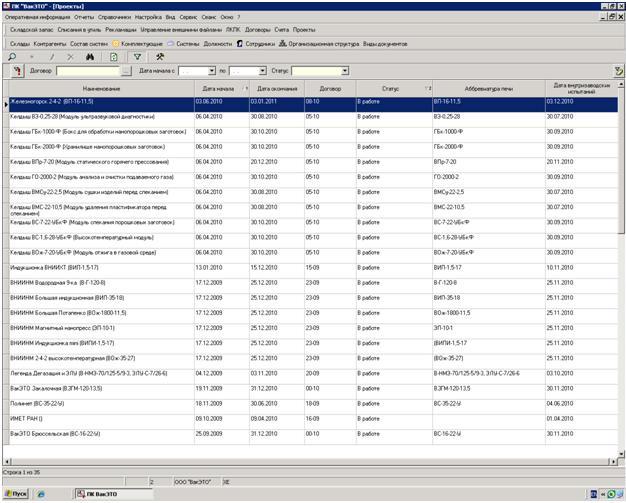Click the Организационная структура hierarchy icon
626x503 pixels.
tap(283, 44)
